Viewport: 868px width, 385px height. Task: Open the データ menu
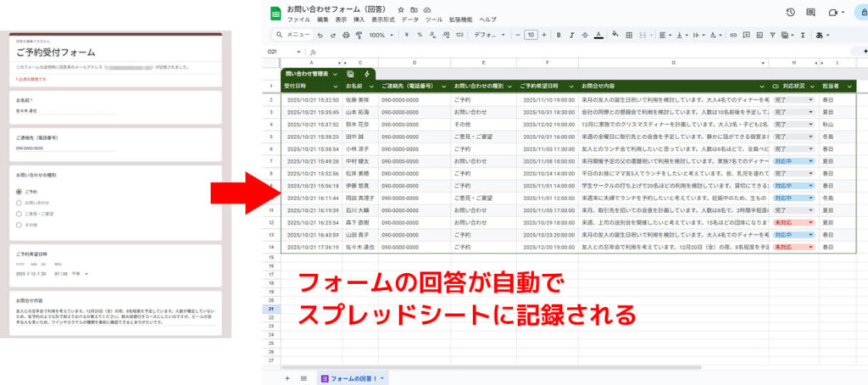[410, 20]
